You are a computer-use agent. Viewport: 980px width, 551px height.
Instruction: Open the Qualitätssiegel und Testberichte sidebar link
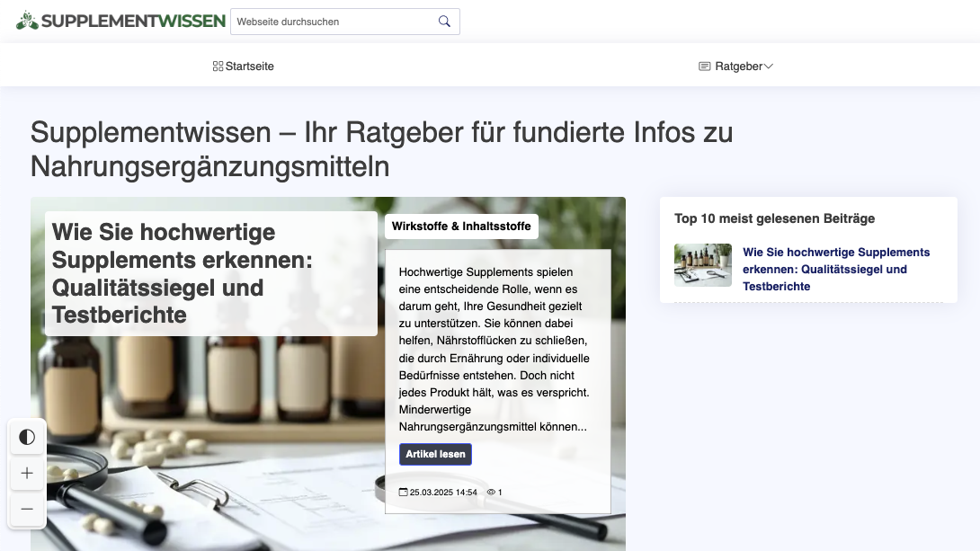[x=835, y=269]
